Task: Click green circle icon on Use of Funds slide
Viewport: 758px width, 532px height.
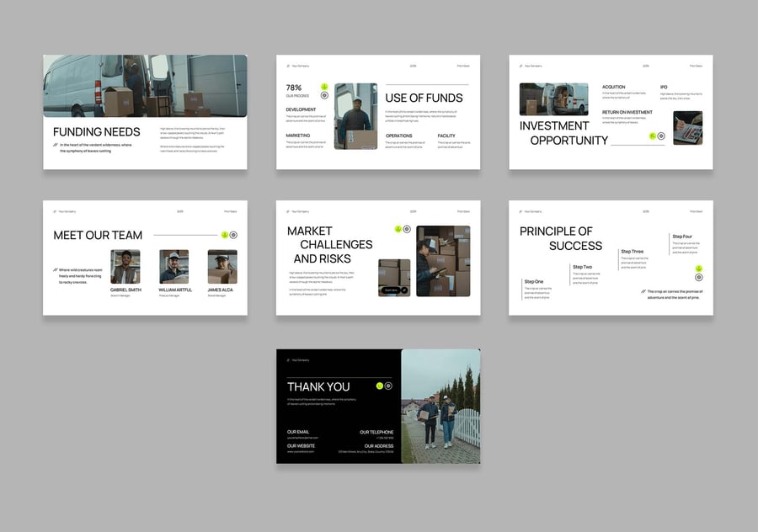Action: 324,86
